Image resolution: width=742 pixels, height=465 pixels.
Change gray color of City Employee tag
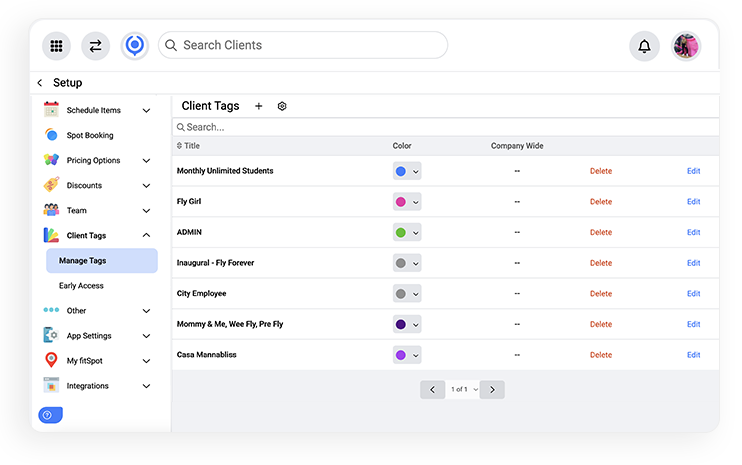(x=407, y=294)
